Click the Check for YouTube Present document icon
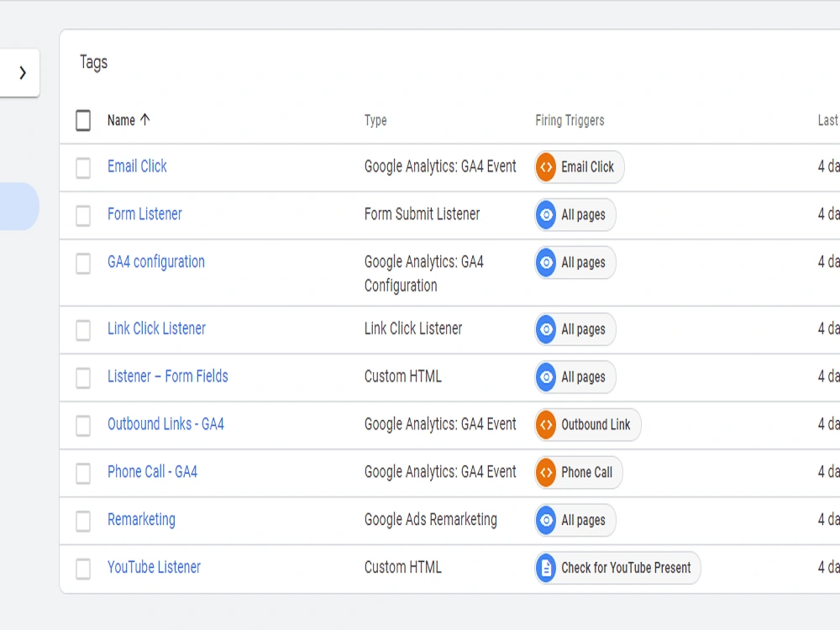 coord(546,568)
